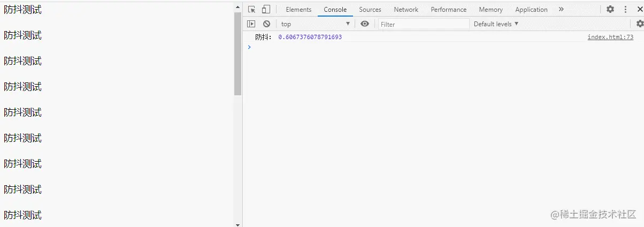Switch to the Elements tab

pyautogui.click(x=298, y=9)
